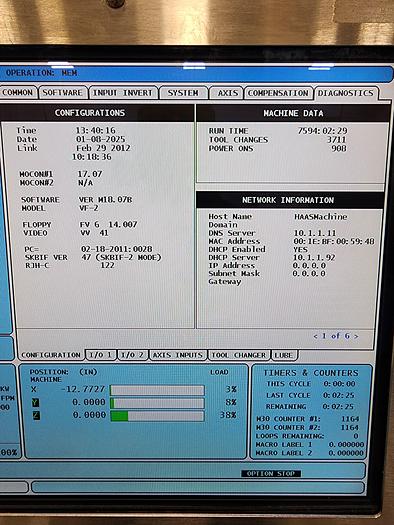Viewport: 394px width, 525px height.
Task: Click the MODEL value VF-2
Action: [x=89, y=208]
